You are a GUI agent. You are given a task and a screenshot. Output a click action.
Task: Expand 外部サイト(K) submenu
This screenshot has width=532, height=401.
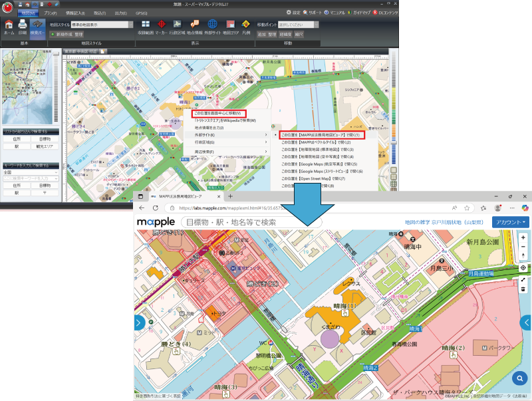click(227, 135)
